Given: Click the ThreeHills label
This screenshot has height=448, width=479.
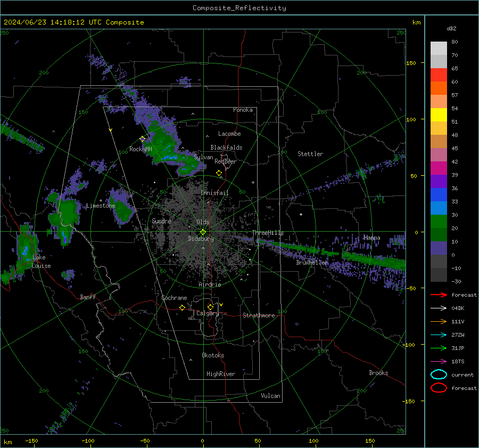Looking at the screenshot, I should 268,233.
